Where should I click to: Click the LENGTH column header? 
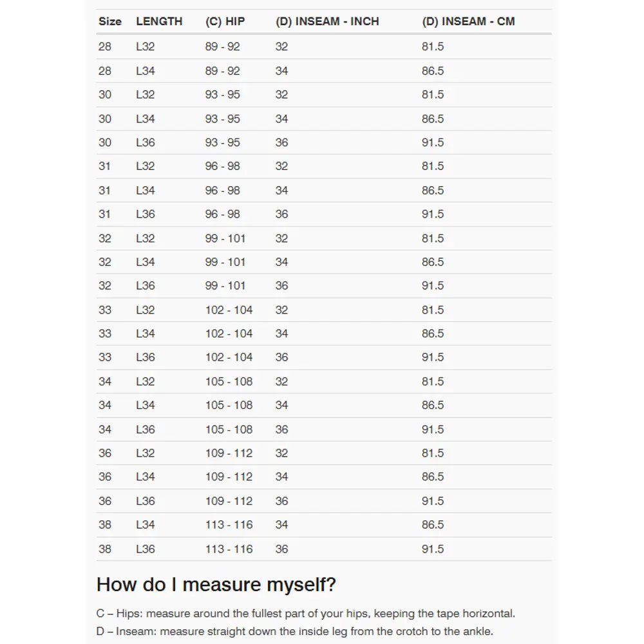[159, 21]
